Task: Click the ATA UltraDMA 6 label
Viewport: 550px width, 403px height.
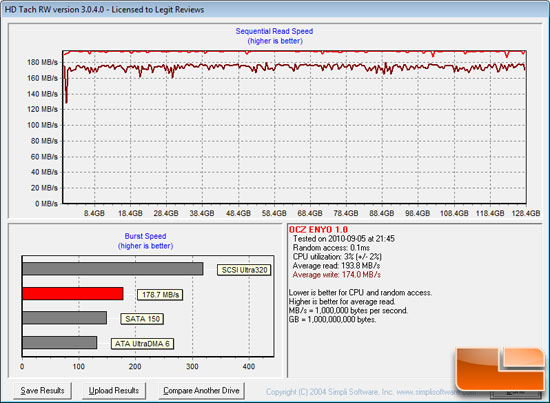Action: pos(142,344)
